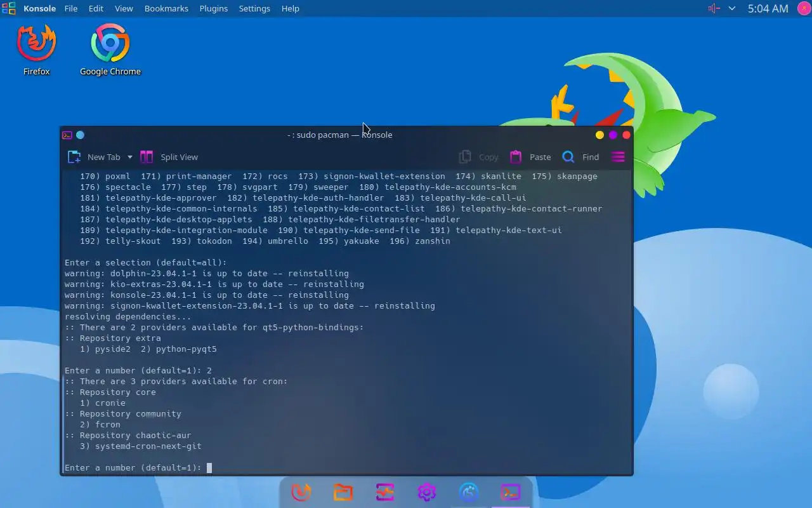Viewport: 812px width, 508px height.
Task: Click the '1) cronie' provider line
Action: tap(103, 403)
